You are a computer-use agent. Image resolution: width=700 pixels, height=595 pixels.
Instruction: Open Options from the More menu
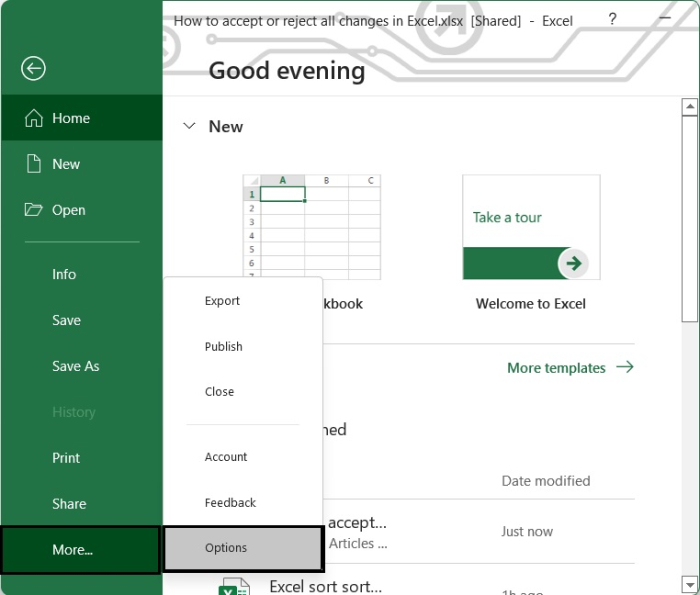click(243, 548)
